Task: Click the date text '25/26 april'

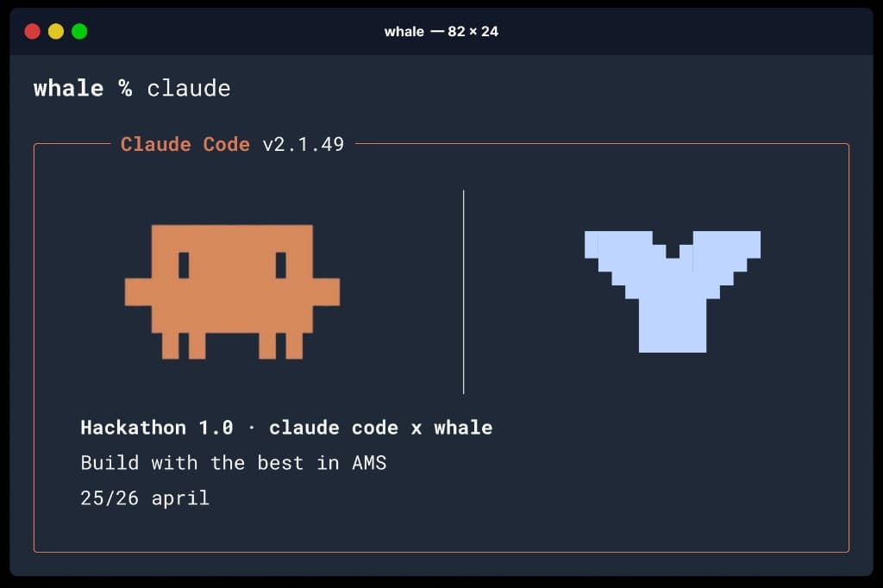Action: pyautogui.click(x=145, y=497)
